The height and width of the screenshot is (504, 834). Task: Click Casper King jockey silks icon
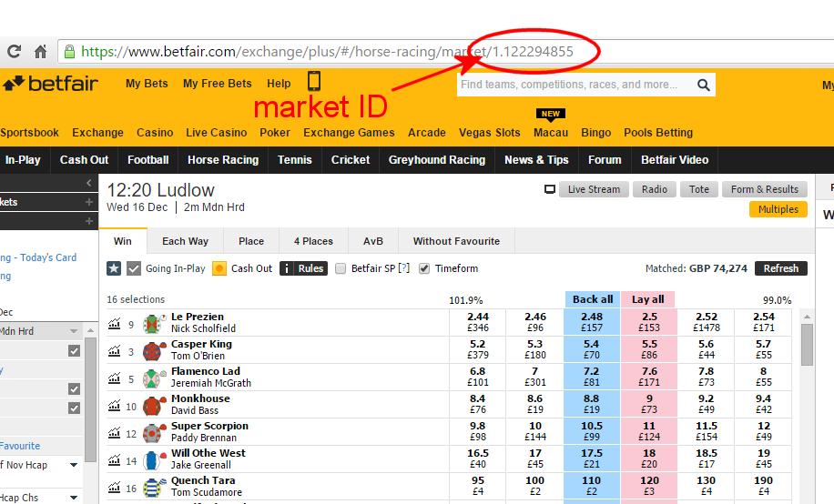point(153,351)
